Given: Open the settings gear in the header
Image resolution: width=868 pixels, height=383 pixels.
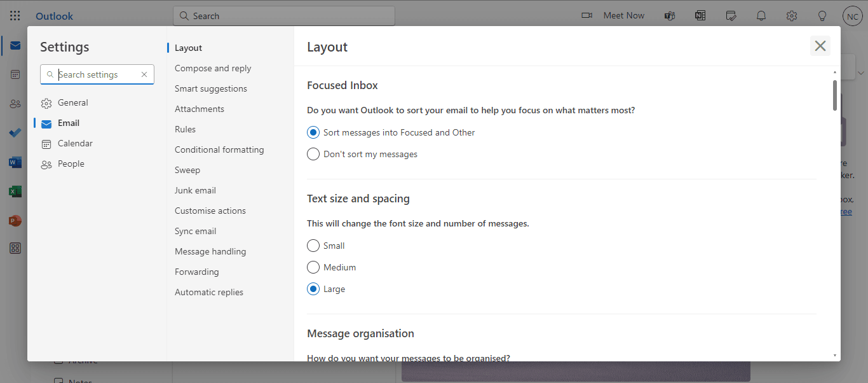Looking at the screenshot, I should (x=792, y=16).
